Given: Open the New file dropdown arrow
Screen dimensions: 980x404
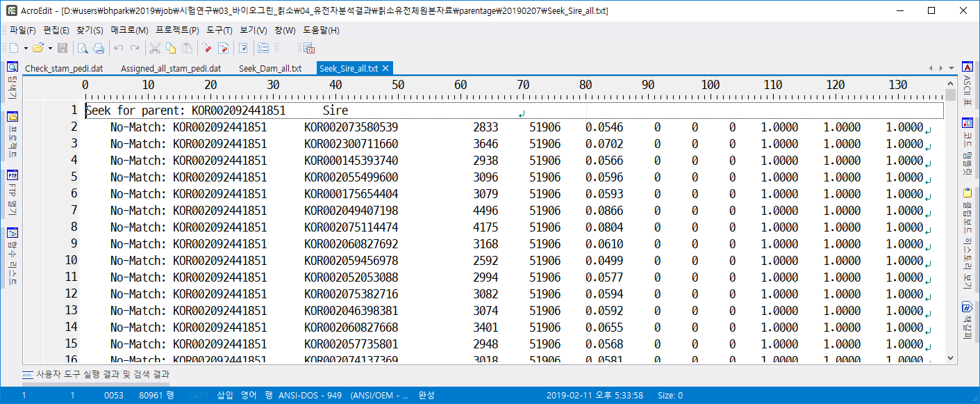Looking at the screenshot, I should (x=26, y=48).
